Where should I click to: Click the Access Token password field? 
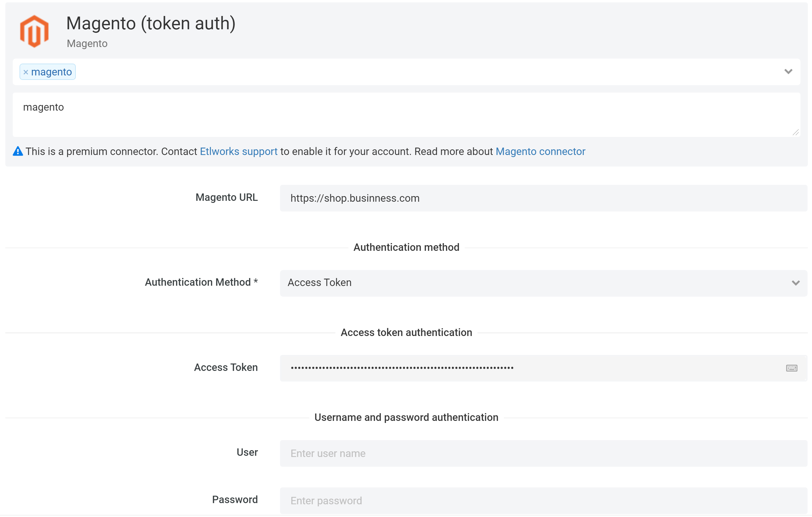click(x=543, y=368)
